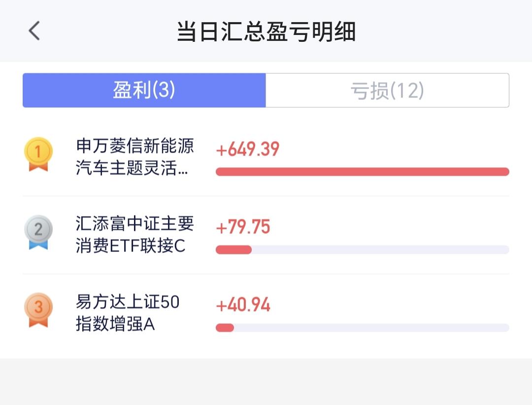532x405 pixels.
Task: Open 汇添富中证主要消费ETF联接C fund name
Action: click(135, 235)
